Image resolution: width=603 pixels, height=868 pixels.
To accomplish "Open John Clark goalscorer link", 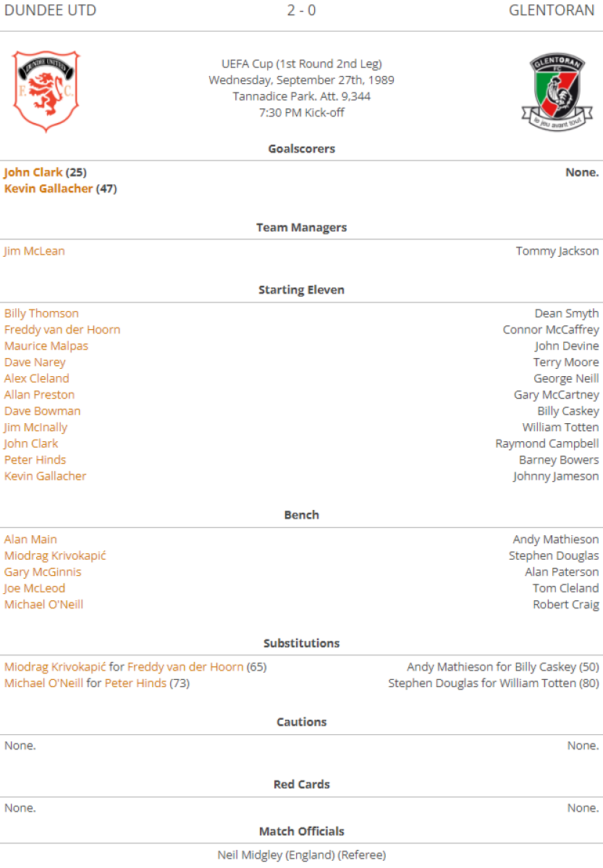I will [x=33, y=172].
